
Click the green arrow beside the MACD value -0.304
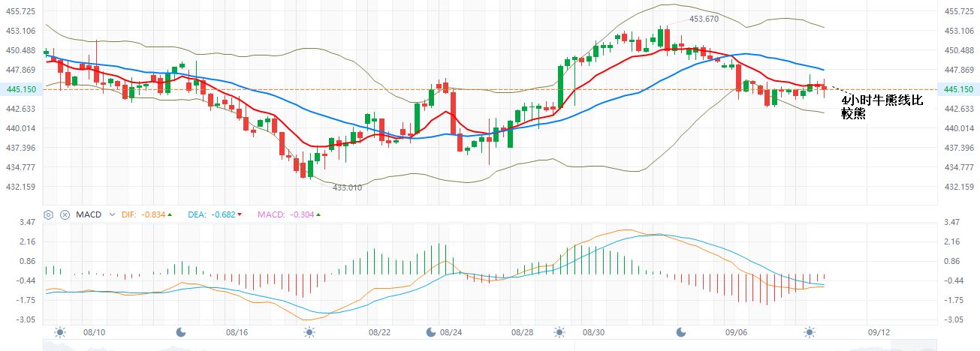319,214
